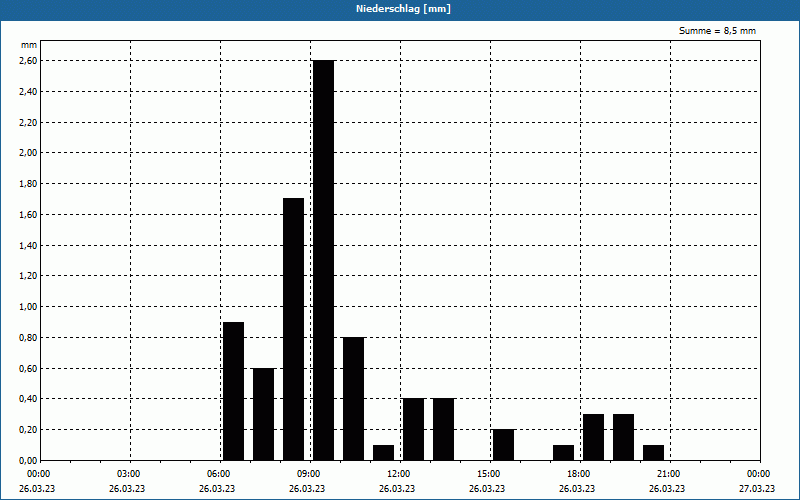Click the 1,70 mm bar ending at 09:00

pyautogui.click(x=293, y=329)
